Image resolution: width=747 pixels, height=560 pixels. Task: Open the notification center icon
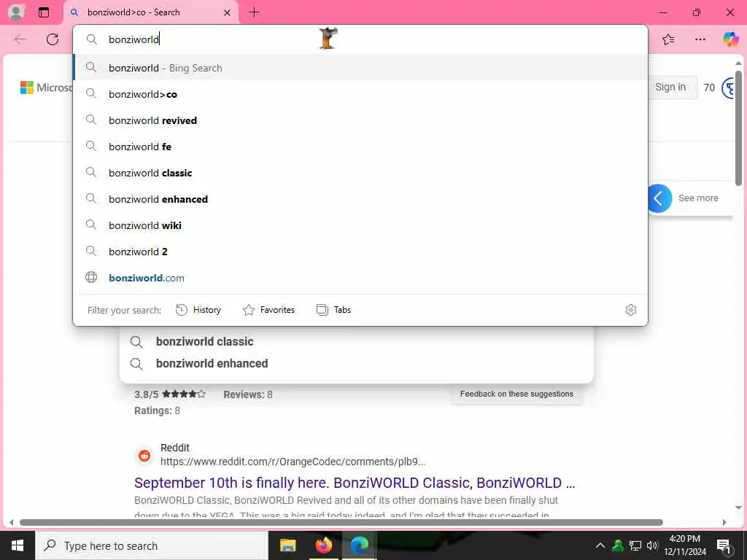(x=724, y=545)
